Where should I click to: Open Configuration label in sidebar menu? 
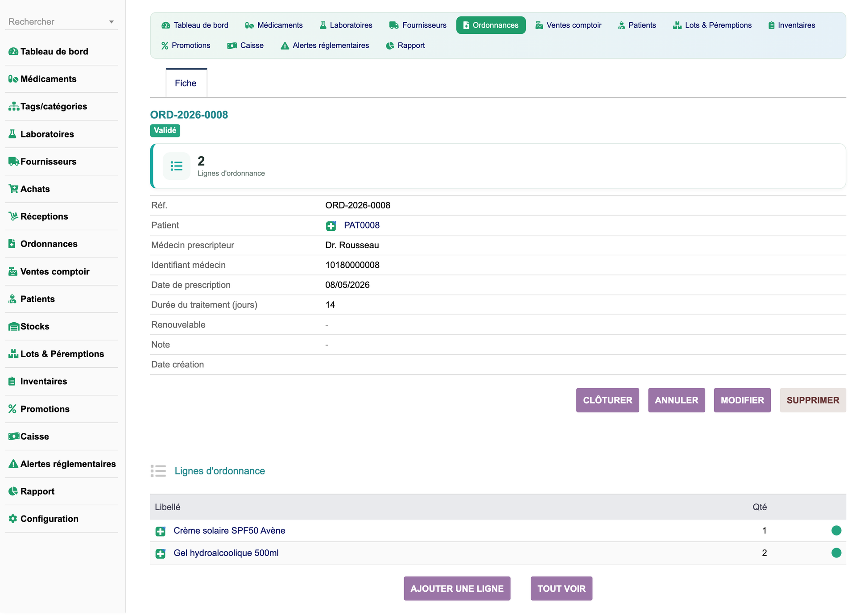50,519
